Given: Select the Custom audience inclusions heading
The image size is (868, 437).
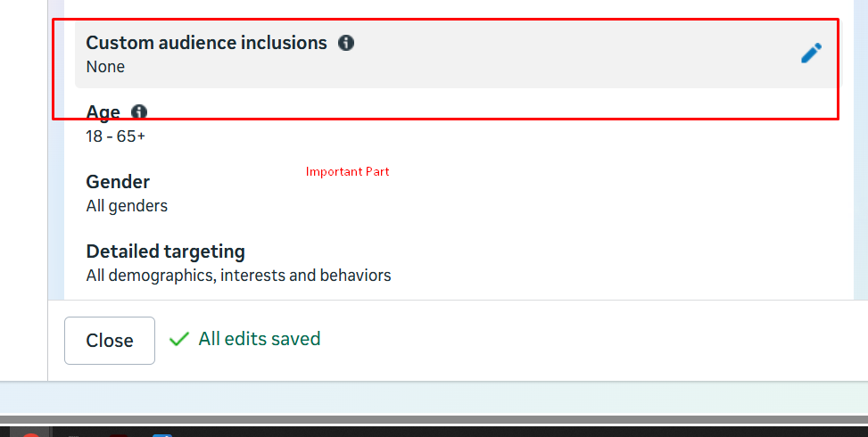Looking at the screenshot, I should 206,43.
